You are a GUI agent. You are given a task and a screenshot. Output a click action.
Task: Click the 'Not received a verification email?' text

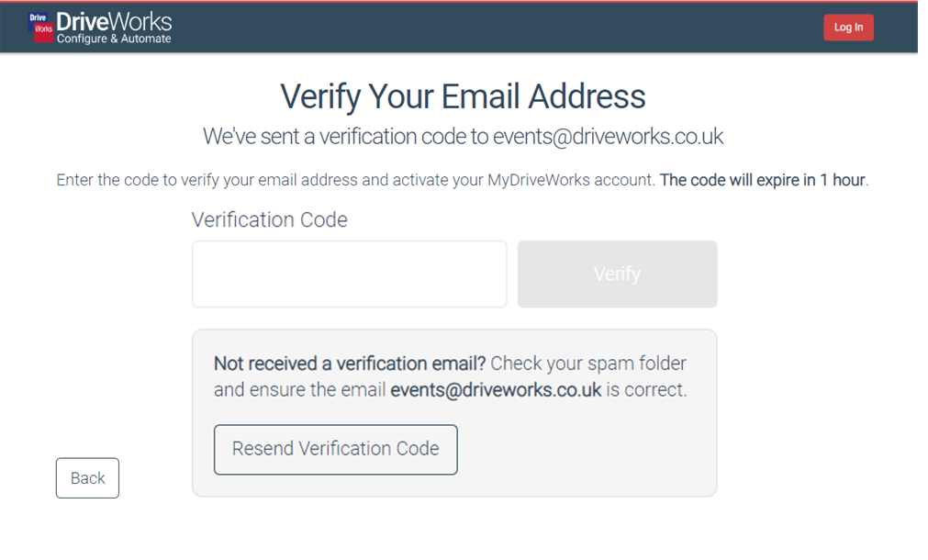coord(349,364)
